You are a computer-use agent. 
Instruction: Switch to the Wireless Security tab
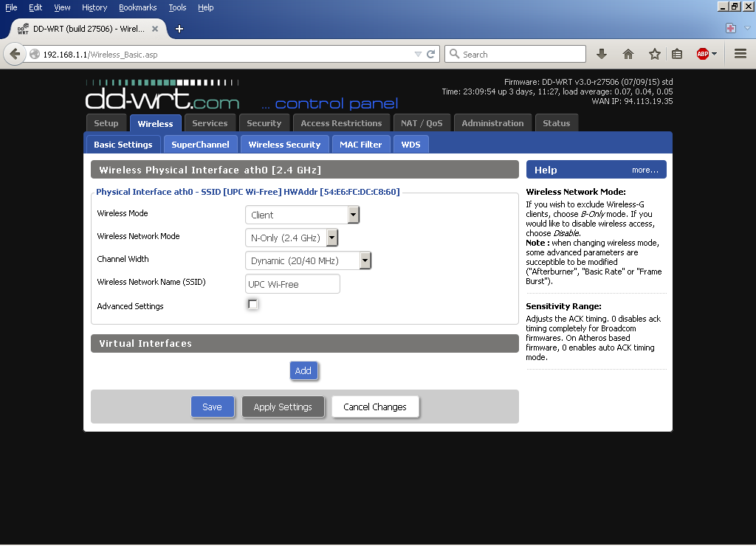click(284, 145)
